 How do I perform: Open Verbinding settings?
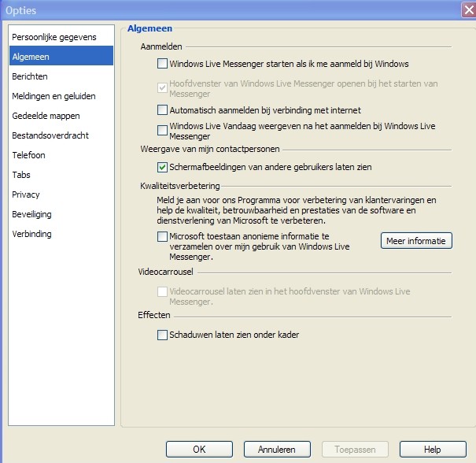tap(61, 234)
